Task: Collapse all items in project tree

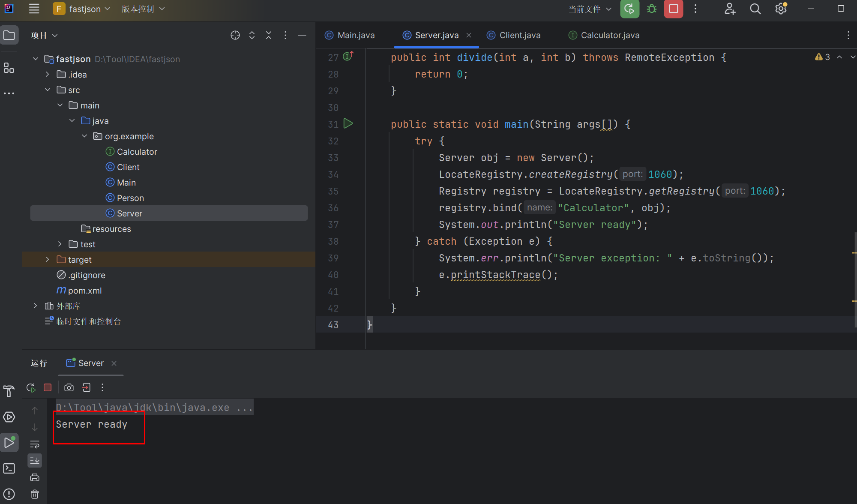Action: (x=269, y=35)
